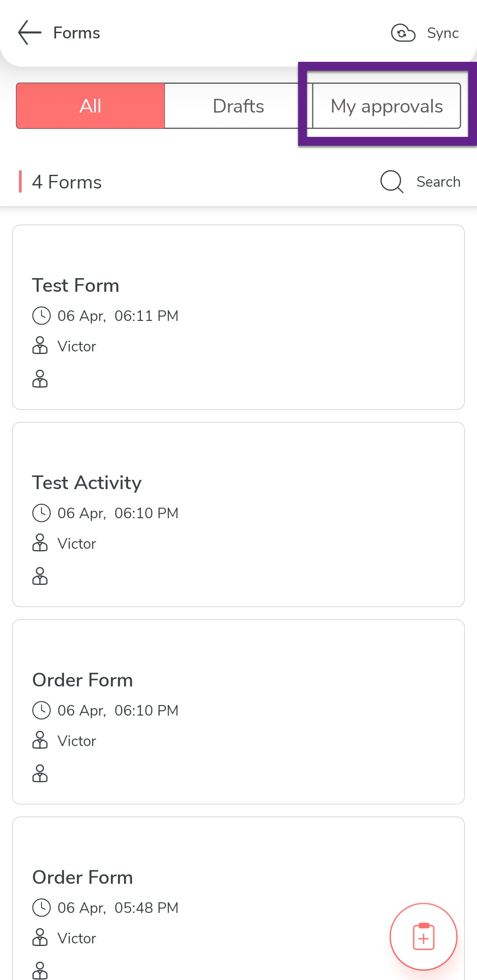Open the Test Activity entry

pyautogui.click(x=87, y=483)
